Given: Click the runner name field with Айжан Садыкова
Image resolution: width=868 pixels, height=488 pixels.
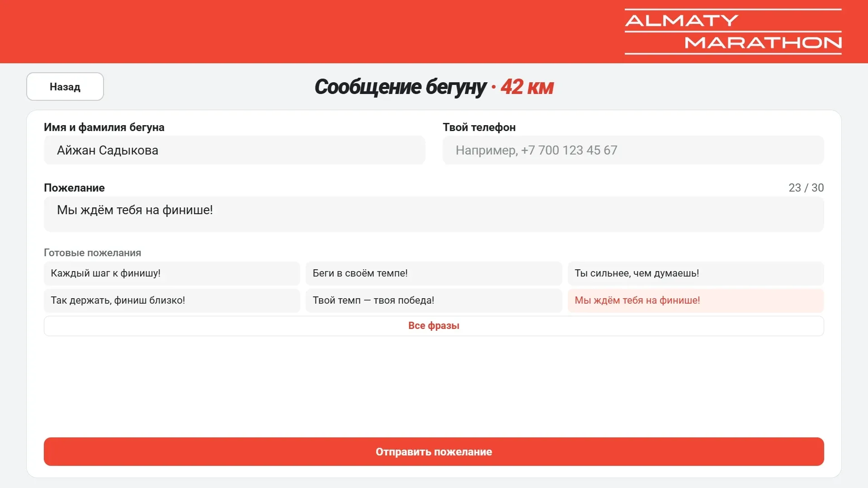Looking at the screenshot, I should (x=235, y=150).
